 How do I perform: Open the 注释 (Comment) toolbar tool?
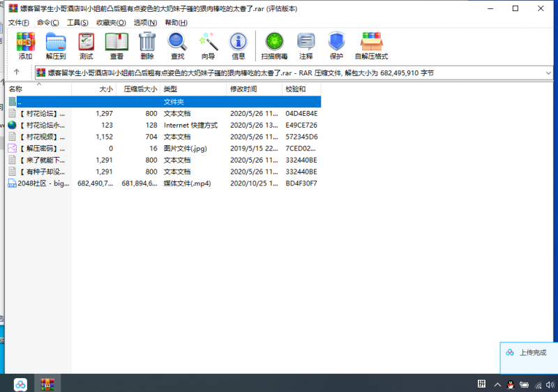(x=306, y=45)
